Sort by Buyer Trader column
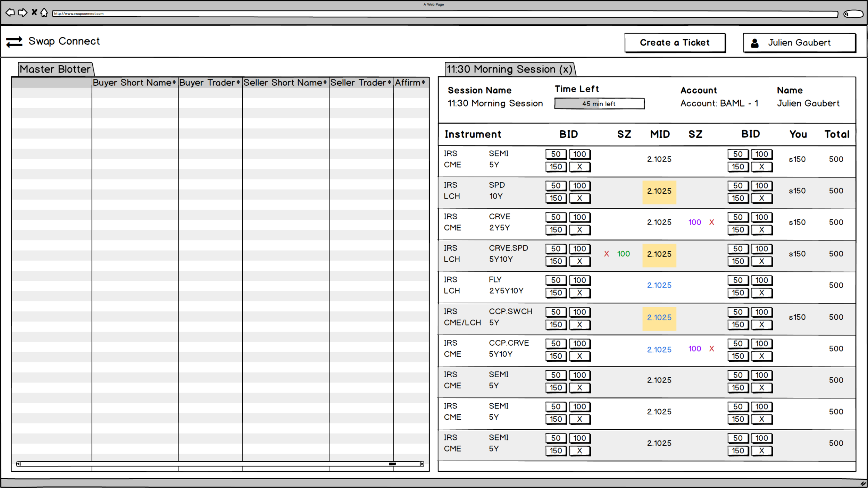 tap(210, 83)
